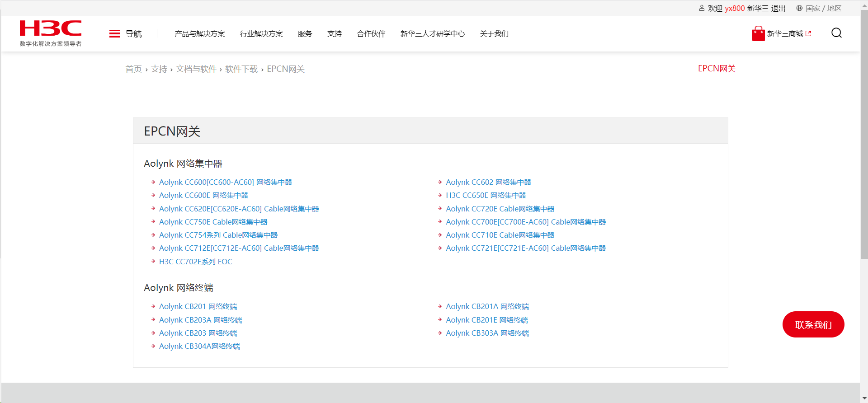Screen dimensions: 868x403
Task: Click the red shopping bag icon
Action: [758, 33]
